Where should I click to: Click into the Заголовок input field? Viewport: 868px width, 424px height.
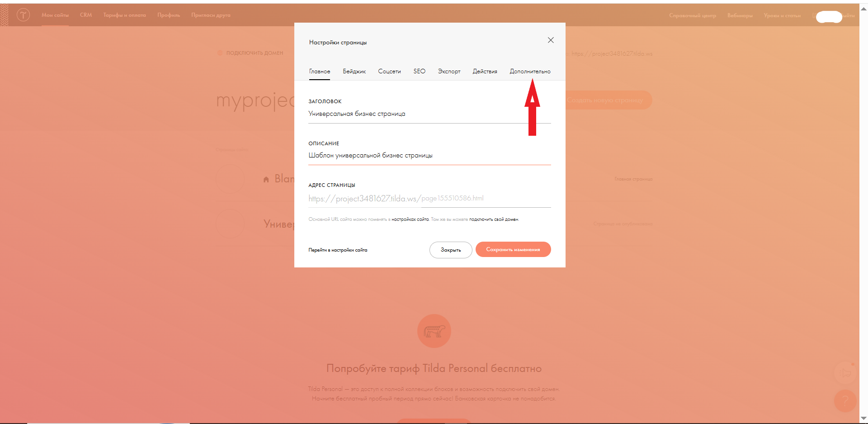pyautogui.click(x=429, y=114)
